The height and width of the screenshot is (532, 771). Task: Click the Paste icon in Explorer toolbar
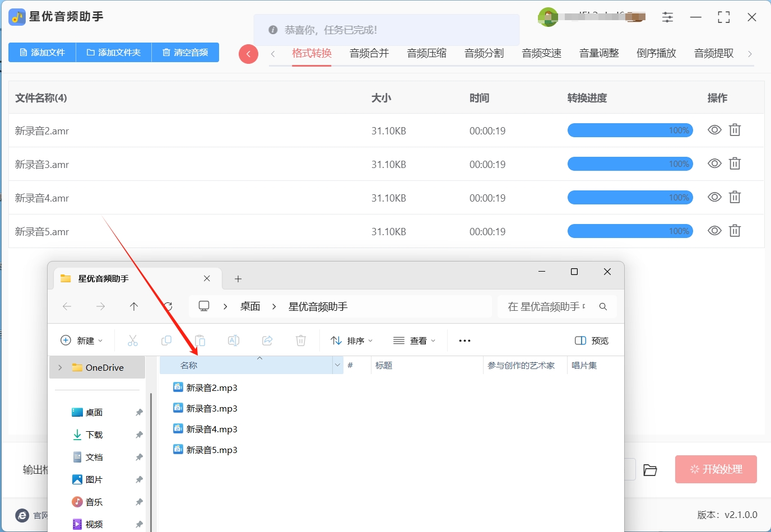coord(200,340)
